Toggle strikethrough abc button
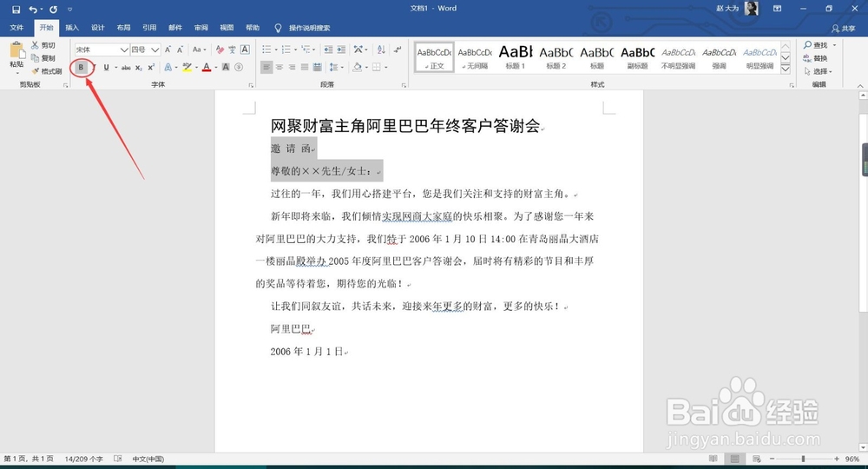Screen dimensions: 868x469 126,68
